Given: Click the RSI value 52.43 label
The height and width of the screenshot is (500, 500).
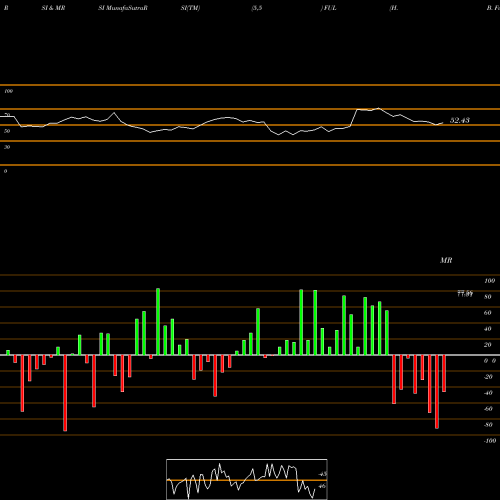Looking at the screenshot, I should pos(460,120).
